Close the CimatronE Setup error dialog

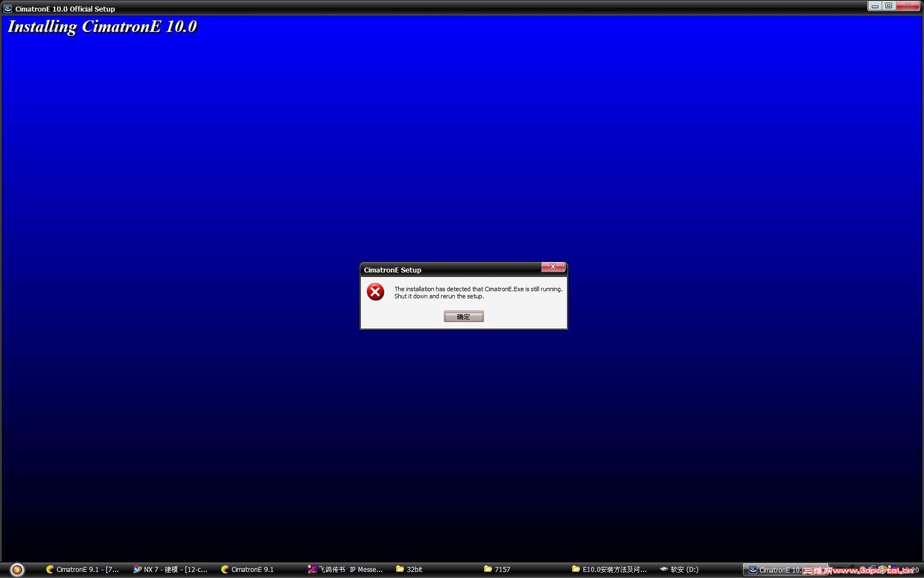click(553, 267)
